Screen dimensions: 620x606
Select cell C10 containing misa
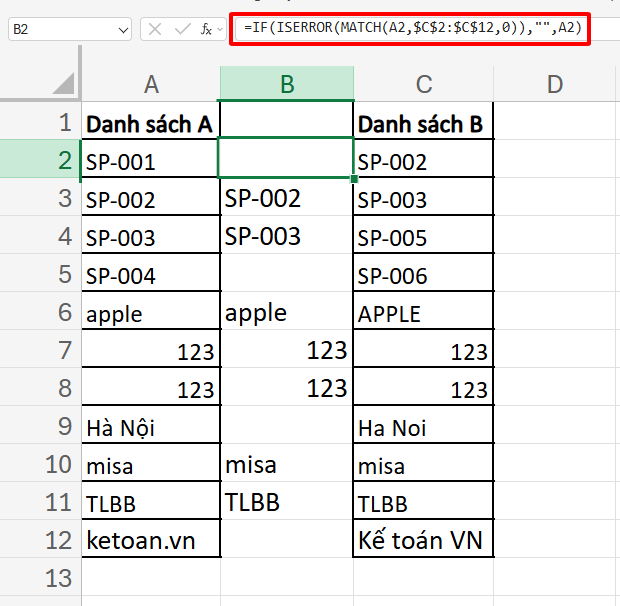point(423,463)
